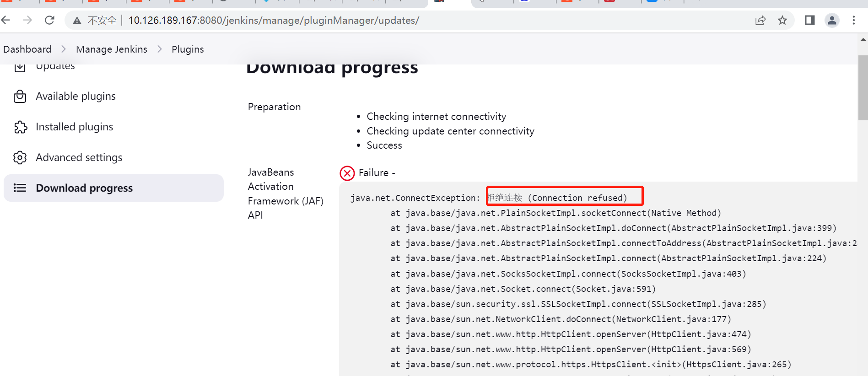Click the Download progress list icon
Image resolution: width=868 pixels, height=376 pixels.
pyautogui.click(x=20, y=188)
